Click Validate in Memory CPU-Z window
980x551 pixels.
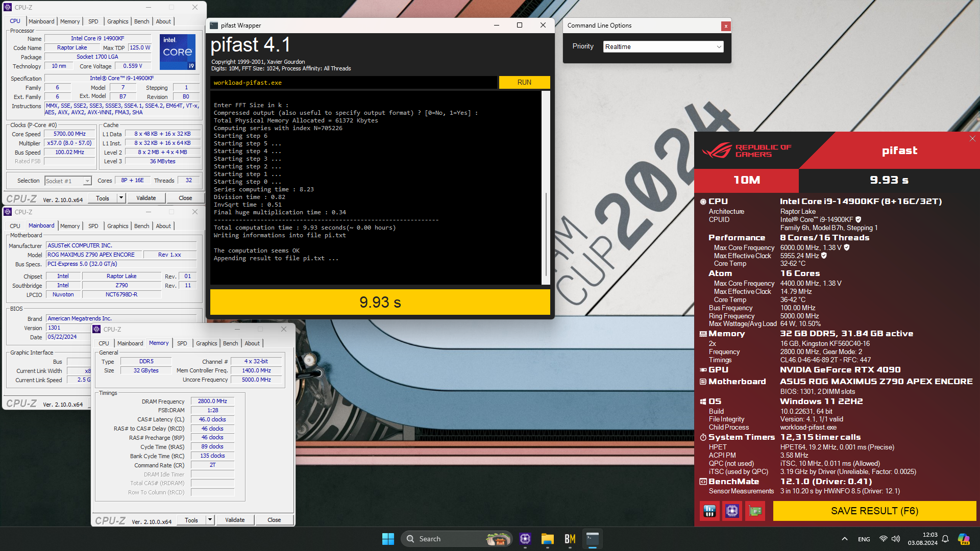click(235, 520)
